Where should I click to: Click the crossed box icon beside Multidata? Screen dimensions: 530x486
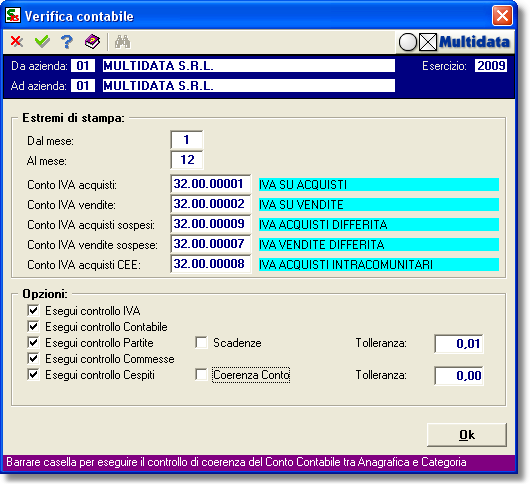(x=428, y=42)
